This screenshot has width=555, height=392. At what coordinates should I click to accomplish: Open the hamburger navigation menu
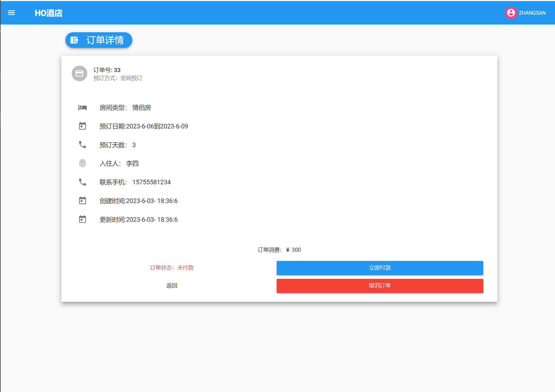(x=11, y=13)
